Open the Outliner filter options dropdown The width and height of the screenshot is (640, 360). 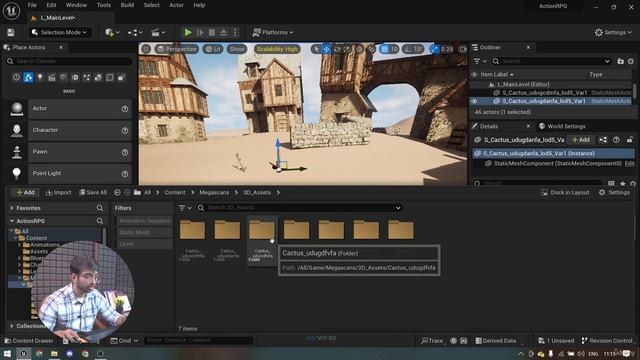(480, 61)
